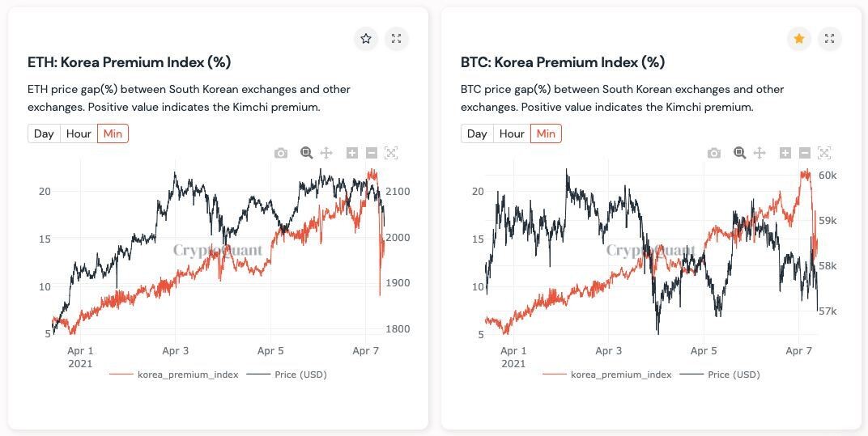Zoom in BTC chart with plus icon
This screenshot has height=436, width=868.
click(785, 153)
